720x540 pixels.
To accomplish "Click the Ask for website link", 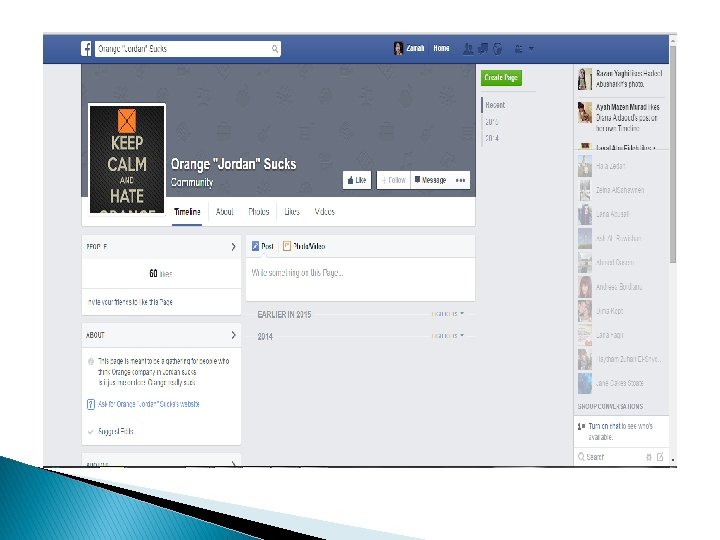I will [149, 404].
